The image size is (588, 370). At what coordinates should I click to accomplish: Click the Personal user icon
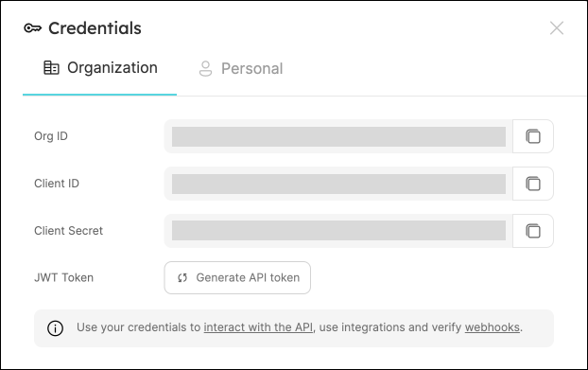tap(205, 68)
